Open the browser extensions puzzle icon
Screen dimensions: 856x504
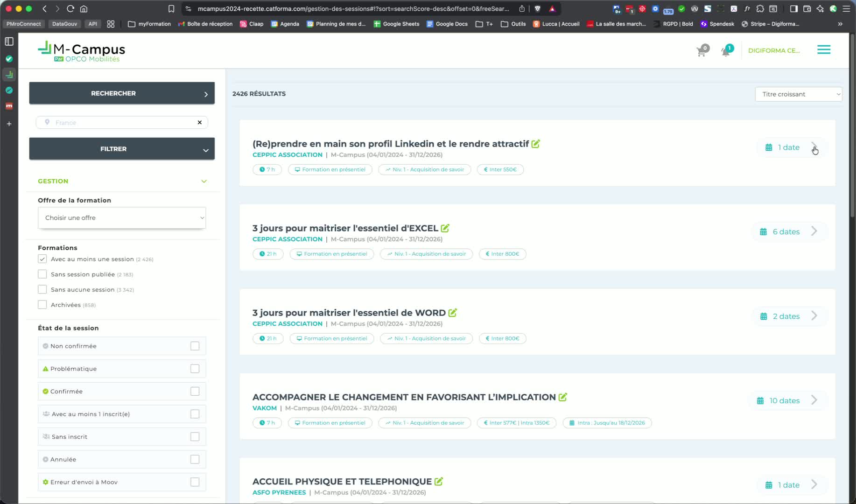click(760, 8)
